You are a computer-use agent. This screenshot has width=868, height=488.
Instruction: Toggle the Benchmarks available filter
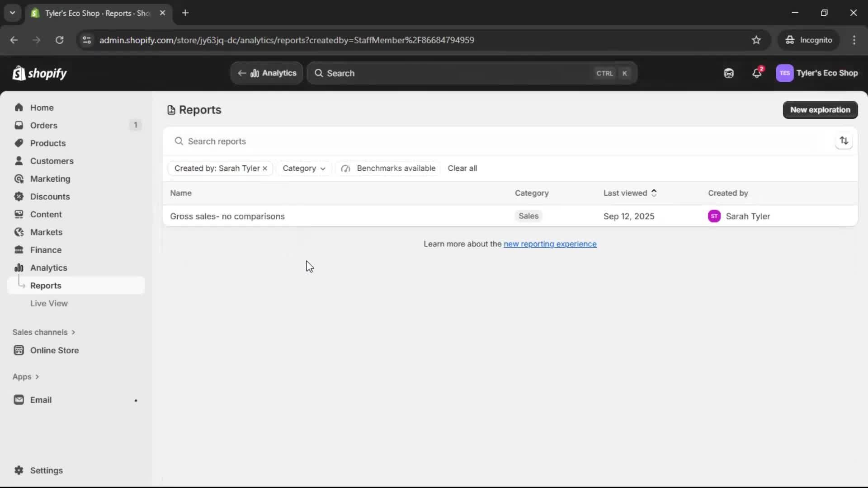pyautogui.click(x=388, y=168)
